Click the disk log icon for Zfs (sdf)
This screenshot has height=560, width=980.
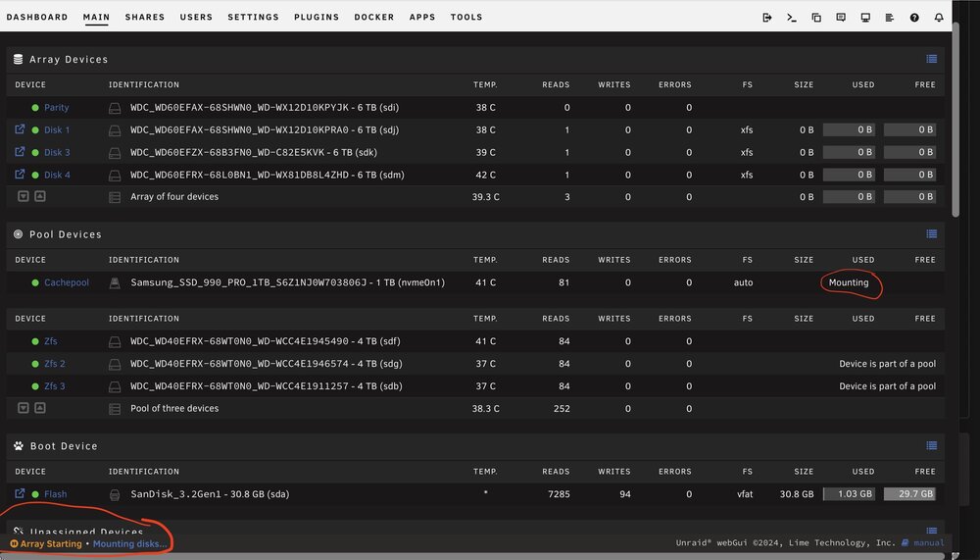pyautogui.click(x=115, y=342)
